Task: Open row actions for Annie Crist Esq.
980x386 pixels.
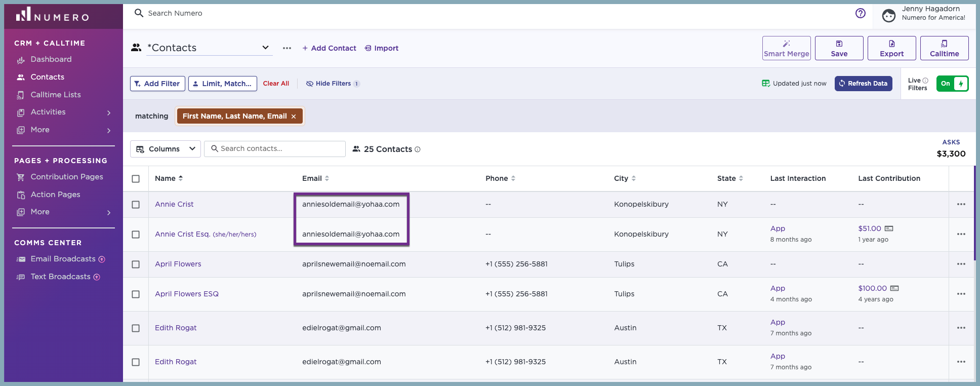Action: point(961,234)
